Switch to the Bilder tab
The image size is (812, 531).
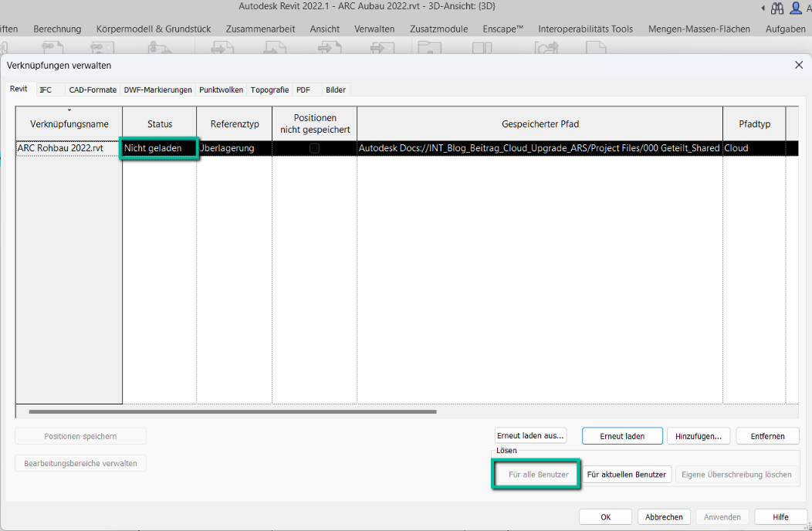(335, 90)
